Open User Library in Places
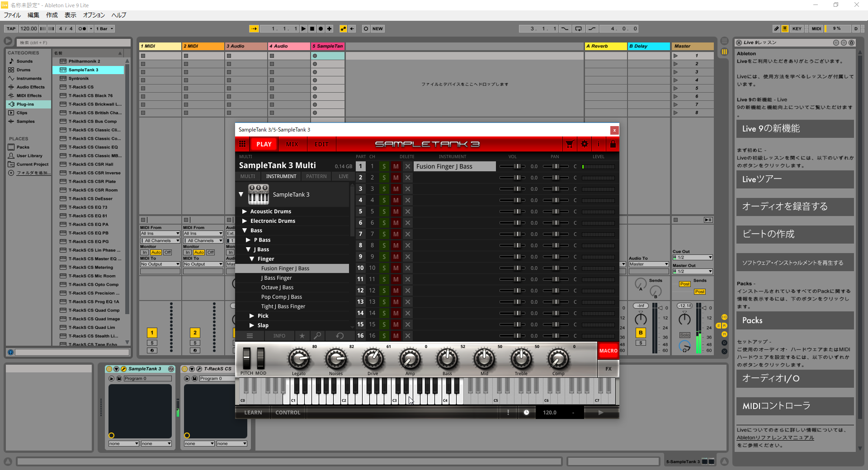This screenshot has width=868, height=470. point(29,155)
